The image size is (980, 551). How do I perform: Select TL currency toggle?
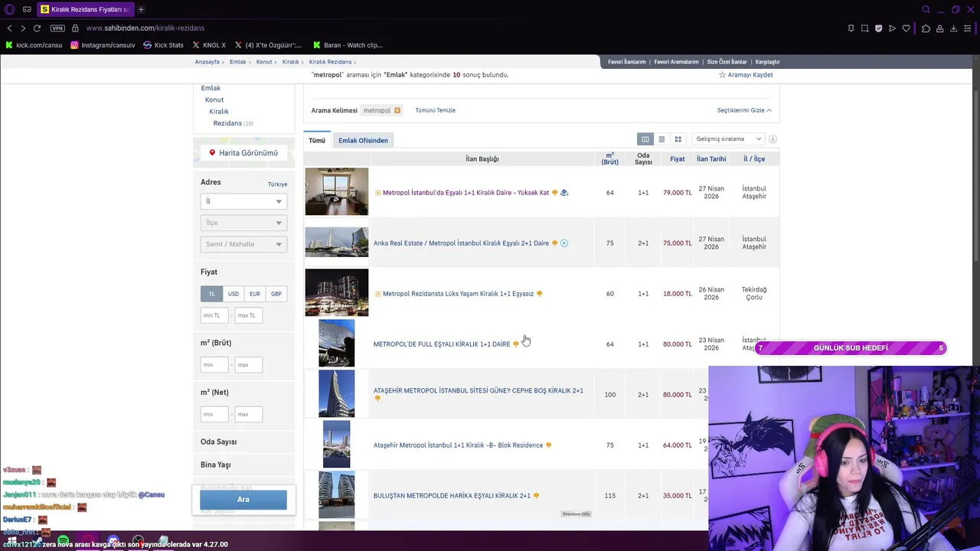click(x=212, y=294)
